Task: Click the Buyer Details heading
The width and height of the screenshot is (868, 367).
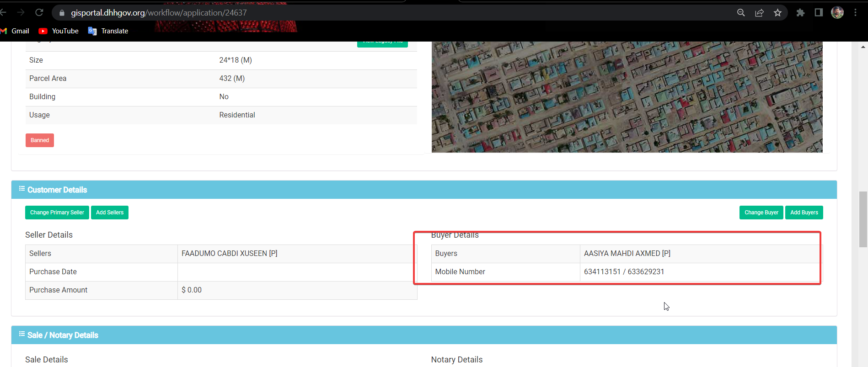Action: [x=455, y=235]
